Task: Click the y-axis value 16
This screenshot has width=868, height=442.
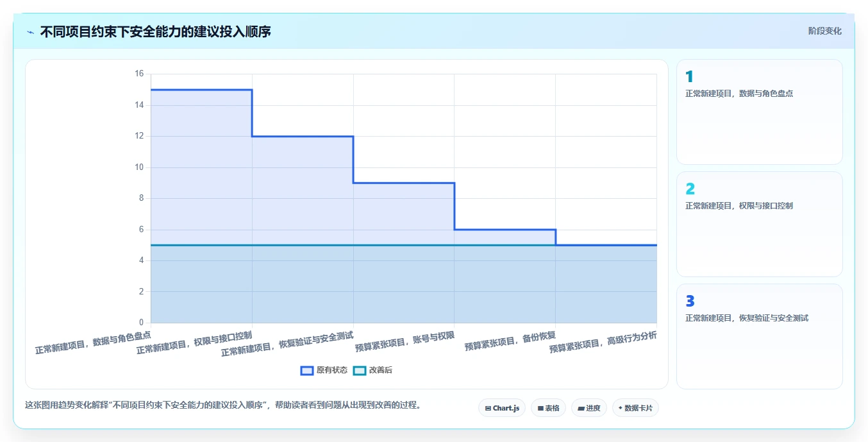Action: click(x=139, y=74)
